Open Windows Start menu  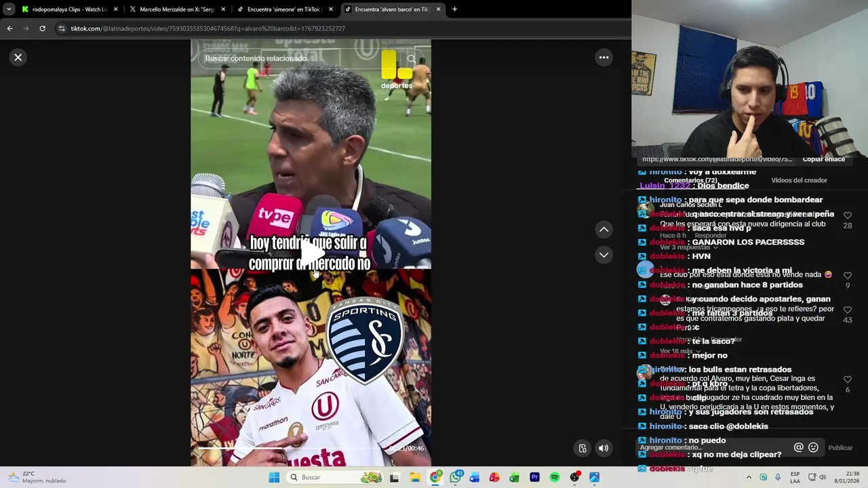(x=274, y=477)
